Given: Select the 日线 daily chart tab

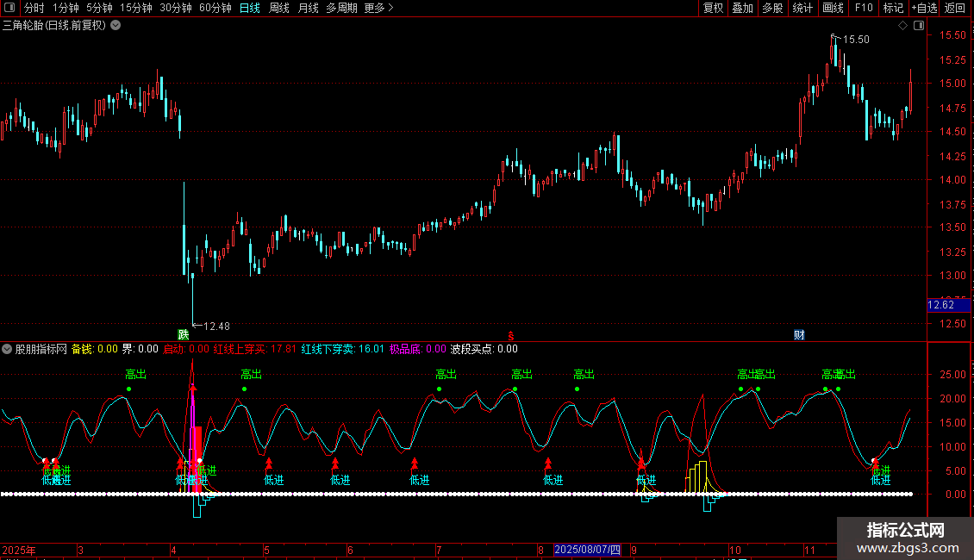Looking at the screenshot, I should pyautogui.click(x=250, y=8).
